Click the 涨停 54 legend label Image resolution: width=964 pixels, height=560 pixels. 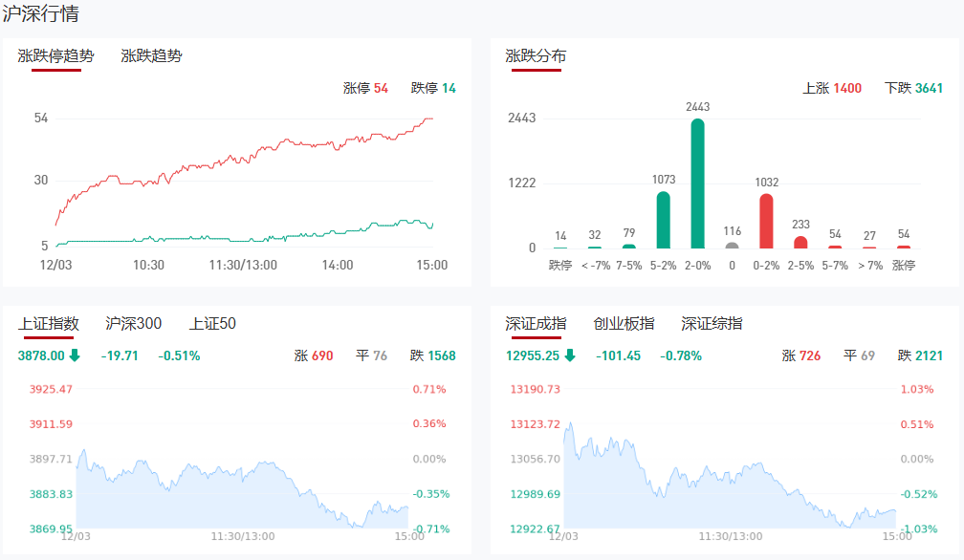[x=365, y=88]
